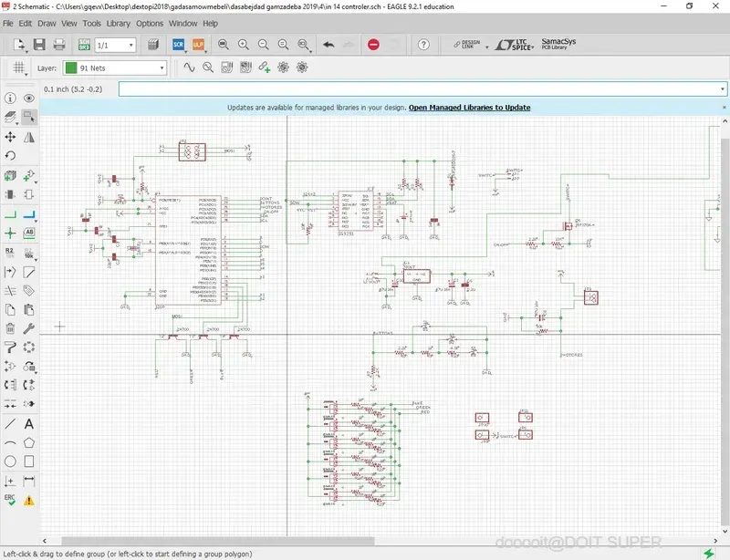The image size is (730, 560).
Task: Open the sheet selector 1/1 dropdown
Action: pyautogui.click(x=131, y=44)
